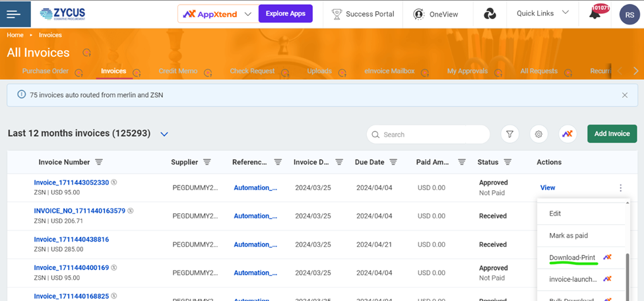Close the auto routed invoices banner
The width and height of the screenshot is (644, 301).
(625, 95)
